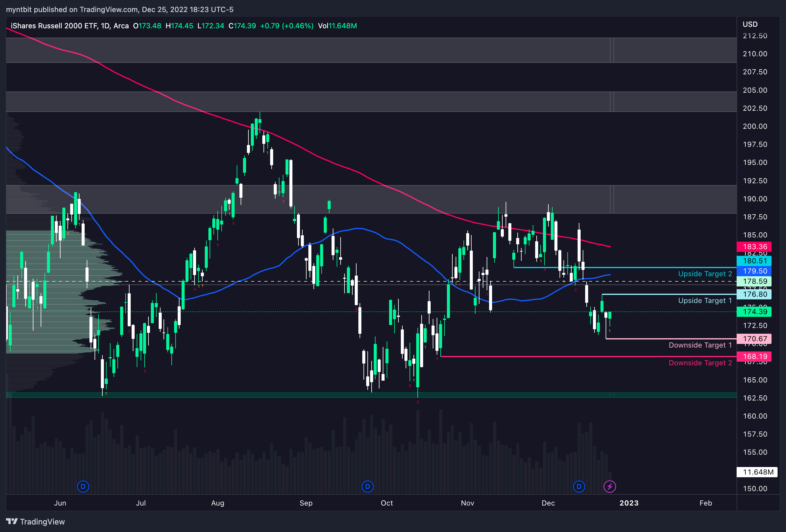Click the dividend marker near October
This screenshot has height=532, width=786.
[368, 487]
